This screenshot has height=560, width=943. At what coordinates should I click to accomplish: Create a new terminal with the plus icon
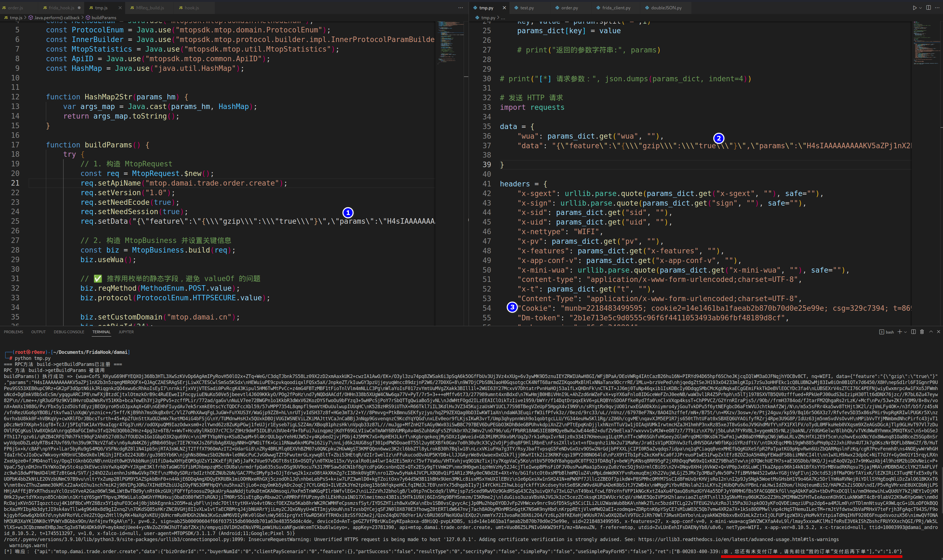coord(900,332)
